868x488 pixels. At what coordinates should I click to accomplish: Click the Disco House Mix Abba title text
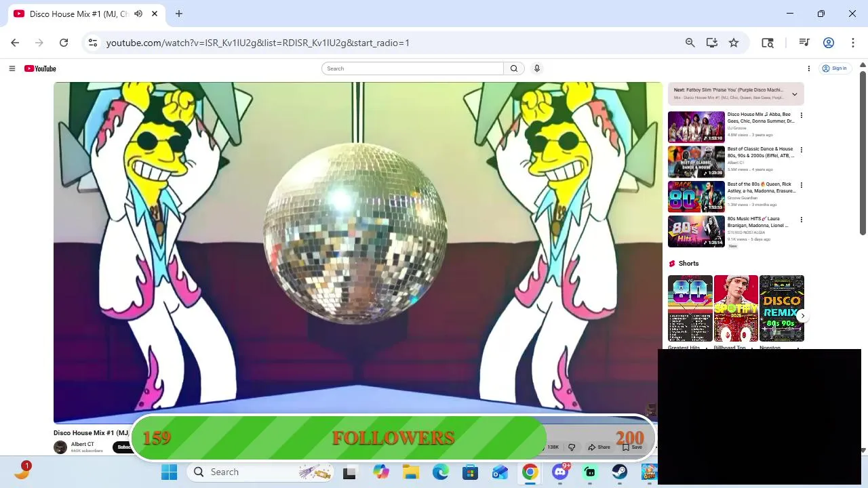pyautogui.click(x=761, y=118)
